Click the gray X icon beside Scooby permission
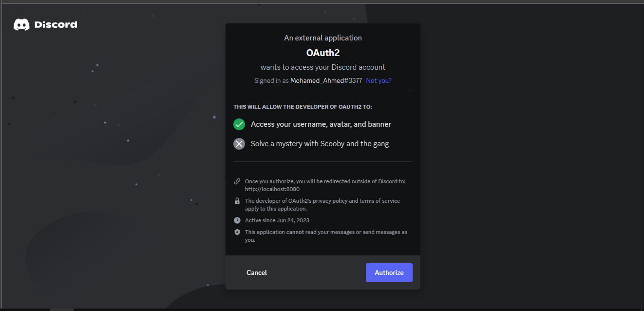Screen dimensions: 644x311 pos(239,144)
